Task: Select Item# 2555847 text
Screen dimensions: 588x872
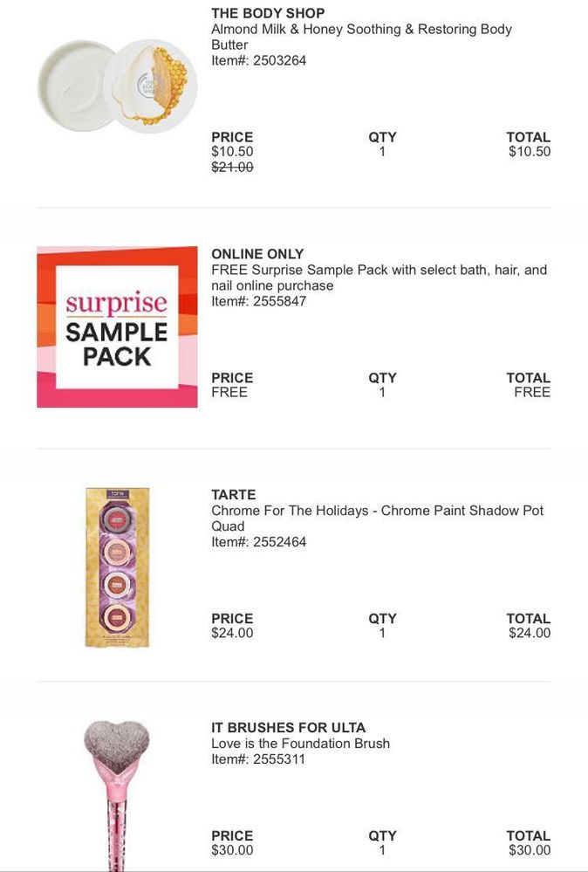Action: 258,301
